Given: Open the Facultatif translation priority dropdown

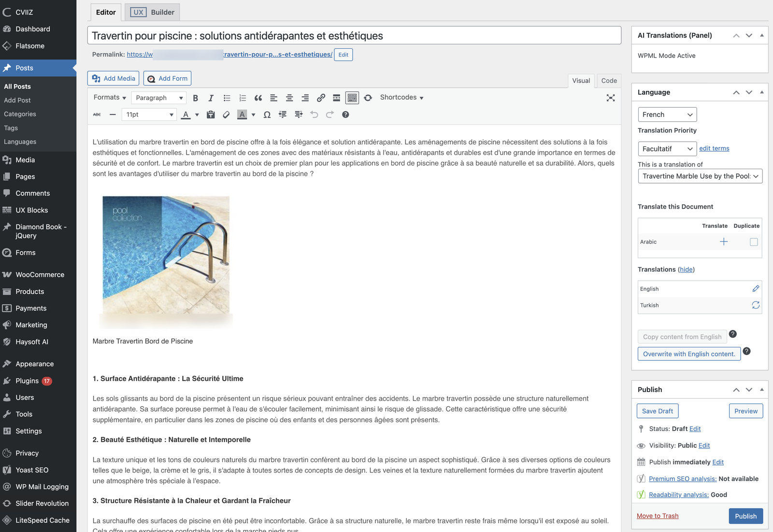Looking at the screenshot, I should [667, 148].
